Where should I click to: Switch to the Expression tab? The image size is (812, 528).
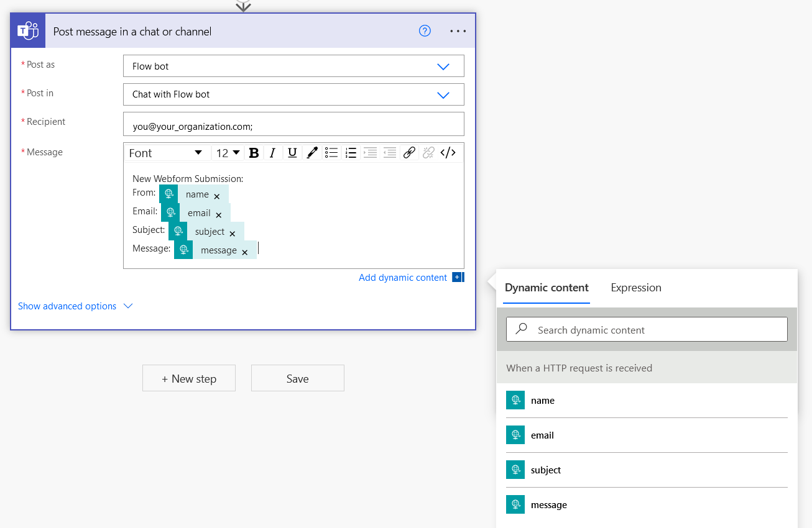pos(635,288)
